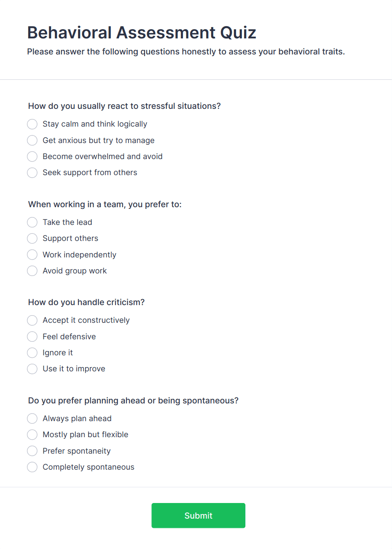Click the stressful situations question heading
This screenshot has width=392, height=549.
[124, 106]
